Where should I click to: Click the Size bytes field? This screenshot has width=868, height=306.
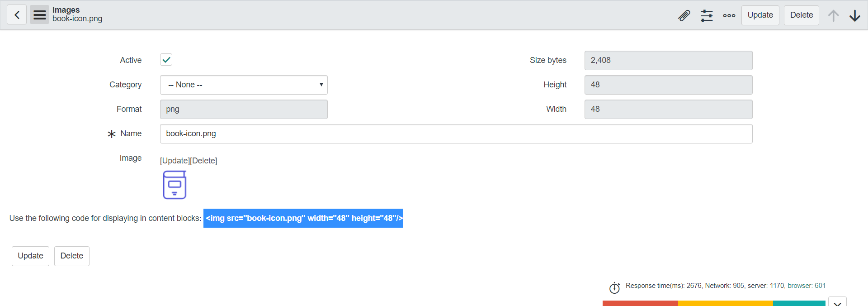(668, 60)
